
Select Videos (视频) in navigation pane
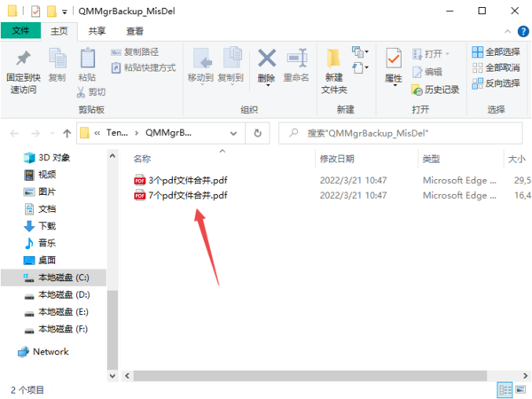(40, 175)
